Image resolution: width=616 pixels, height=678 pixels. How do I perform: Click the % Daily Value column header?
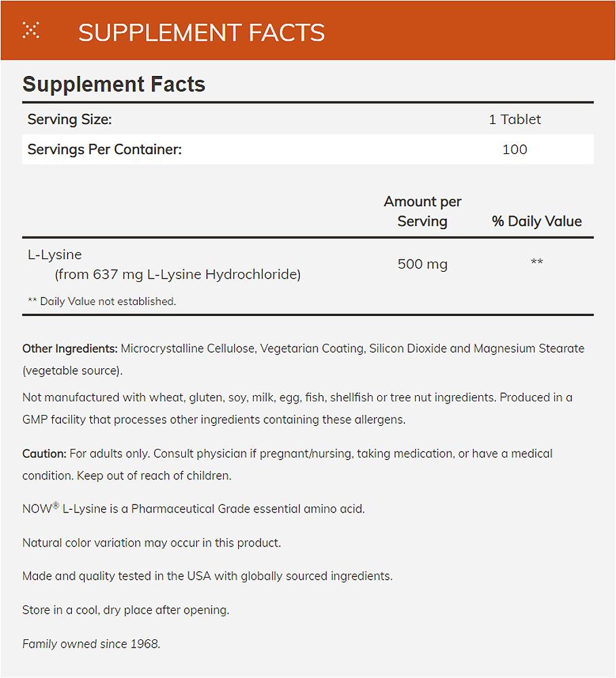[x=537, y=221]
